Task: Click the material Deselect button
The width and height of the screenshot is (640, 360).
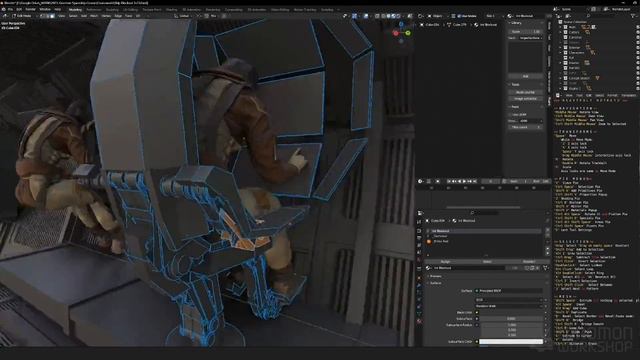Action: click(529, 262)
